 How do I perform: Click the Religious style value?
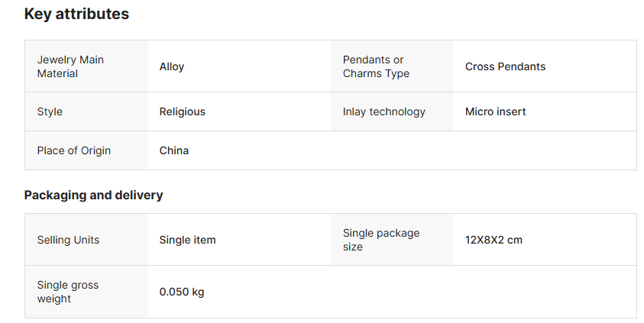tap(182, 111)
